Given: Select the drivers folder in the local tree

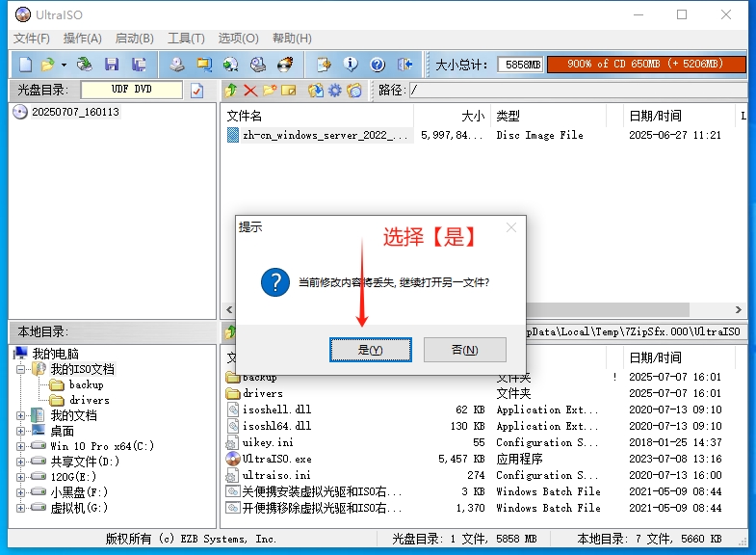Looking at the screenshot, I should [x=89, y=400].
